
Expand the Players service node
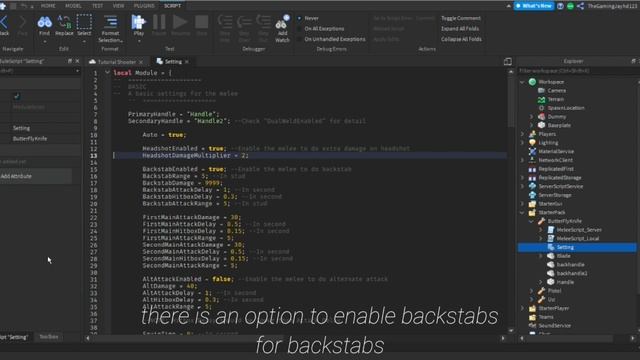pos(522,134)
